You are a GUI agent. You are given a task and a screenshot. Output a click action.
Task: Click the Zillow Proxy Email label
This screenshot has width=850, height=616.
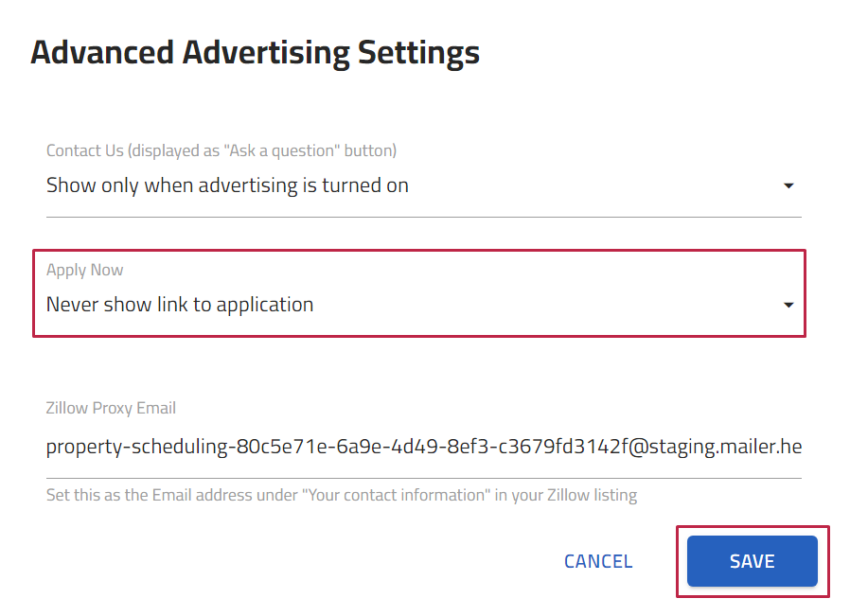(x=111, y=408)
